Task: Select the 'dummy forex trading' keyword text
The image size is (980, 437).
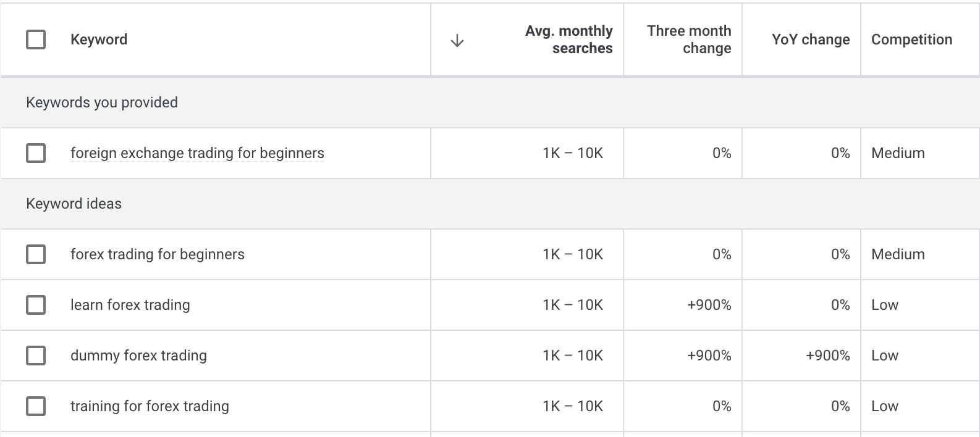Action: [138, 356]
